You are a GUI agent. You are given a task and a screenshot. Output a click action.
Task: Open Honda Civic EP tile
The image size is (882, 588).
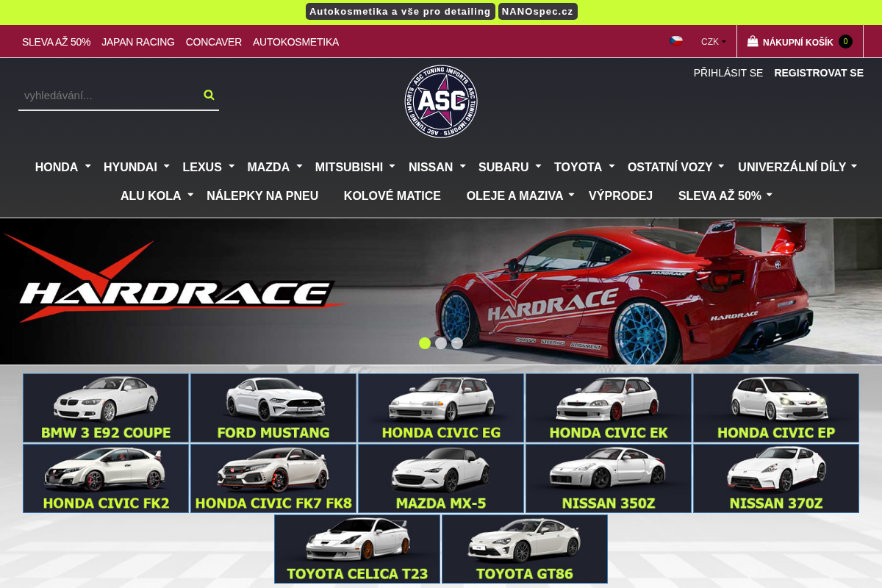(776, 408)
